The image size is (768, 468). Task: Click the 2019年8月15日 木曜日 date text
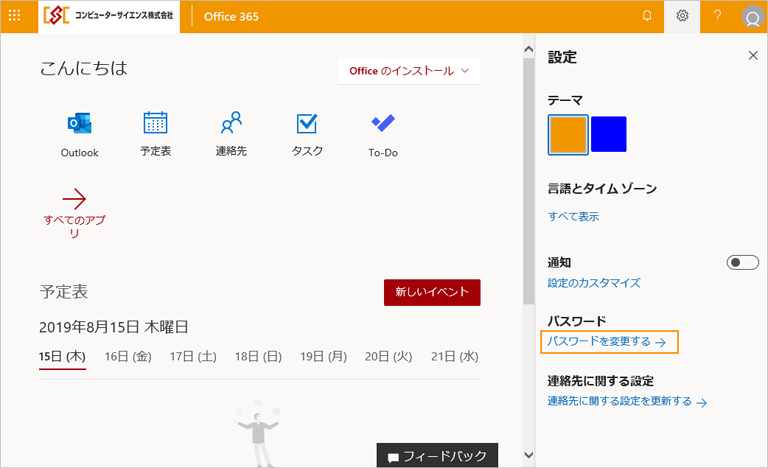114,327
